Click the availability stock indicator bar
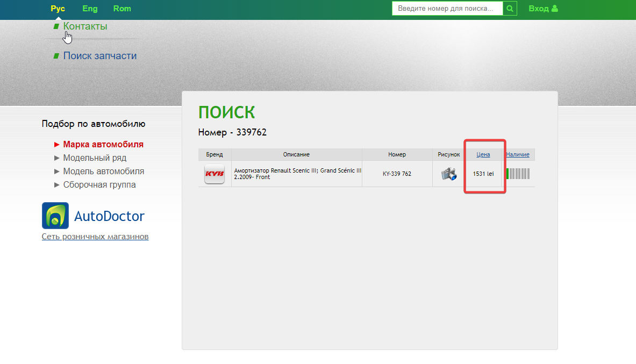Image resolution: width=636 pixels, height=364 pixels. (518, 174)
